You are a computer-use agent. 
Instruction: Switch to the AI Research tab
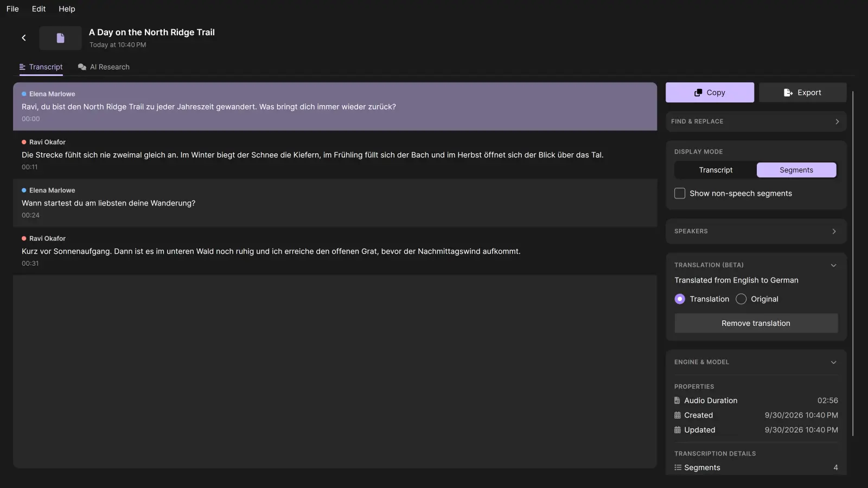coord(104,67)
